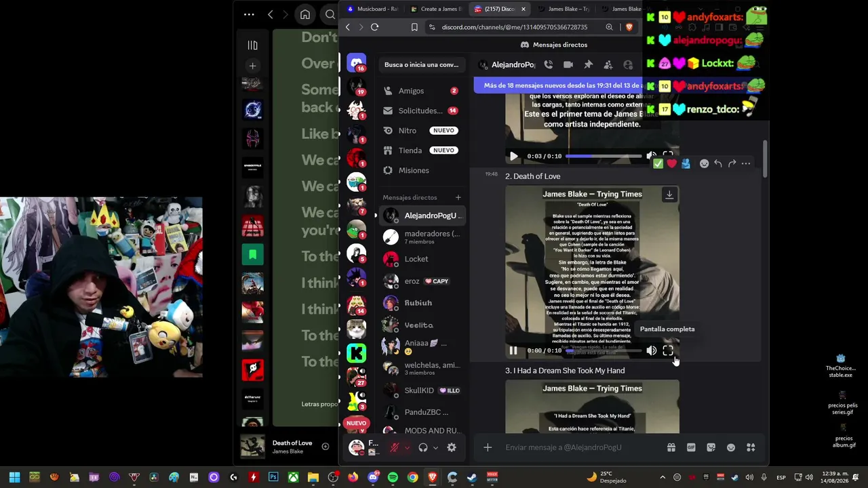Switch to the Musicboard browser tab
This screenshot has width=868, height=488.
(x=373, y=9)
